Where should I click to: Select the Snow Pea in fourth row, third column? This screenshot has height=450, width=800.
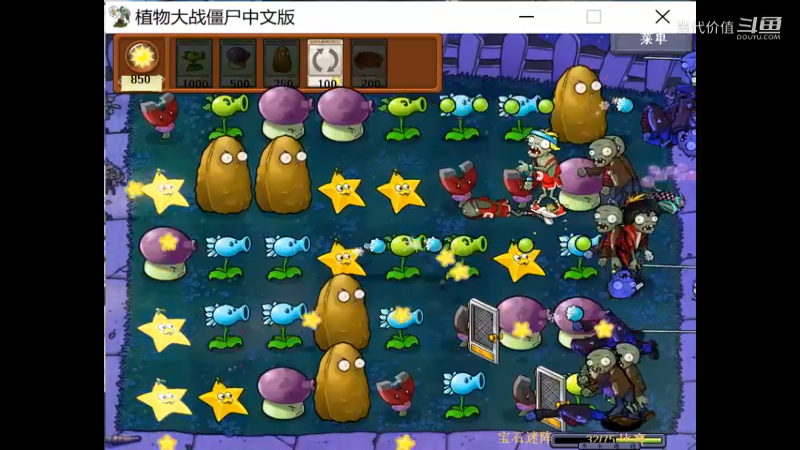(x=285, y=326)
